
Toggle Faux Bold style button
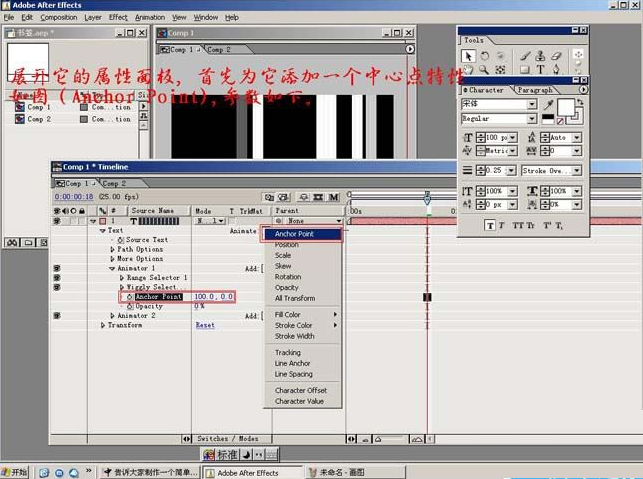(490, 225)
